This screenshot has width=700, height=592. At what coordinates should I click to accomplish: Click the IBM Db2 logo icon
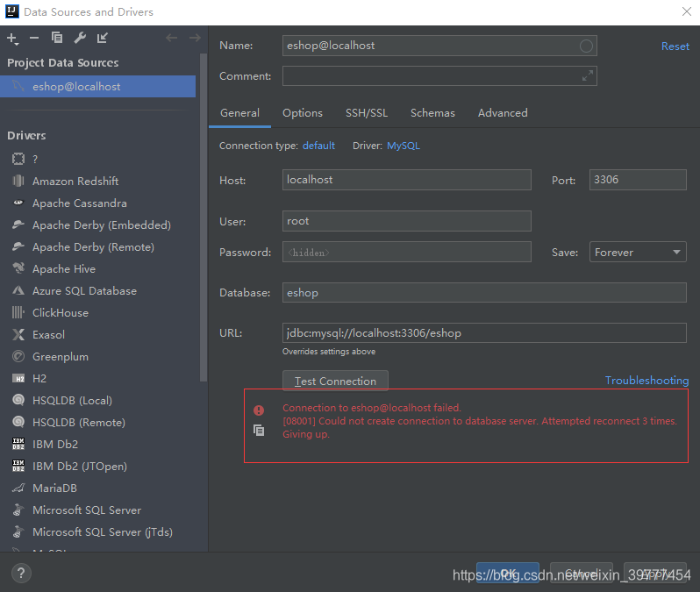(x=18, y=444)
